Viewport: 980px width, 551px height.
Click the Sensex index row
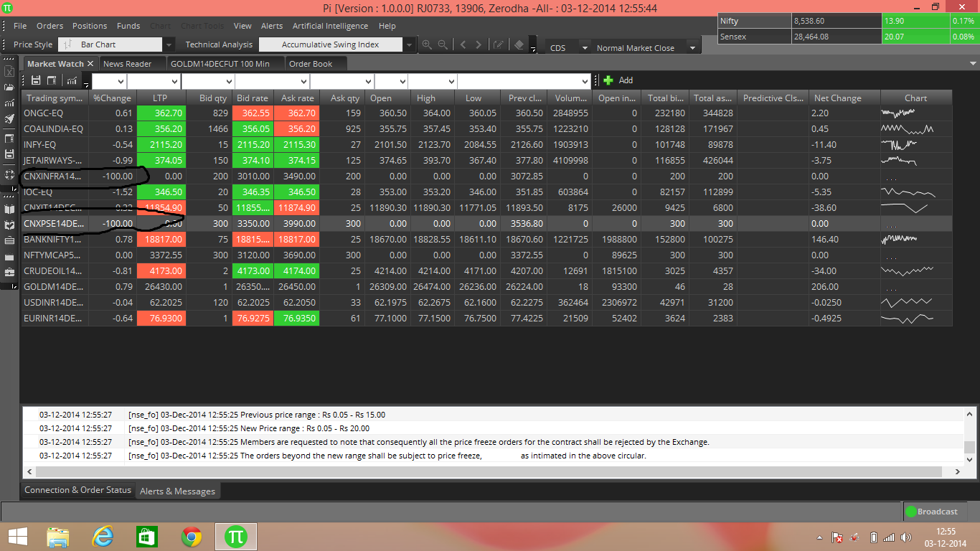pos(848,37)
